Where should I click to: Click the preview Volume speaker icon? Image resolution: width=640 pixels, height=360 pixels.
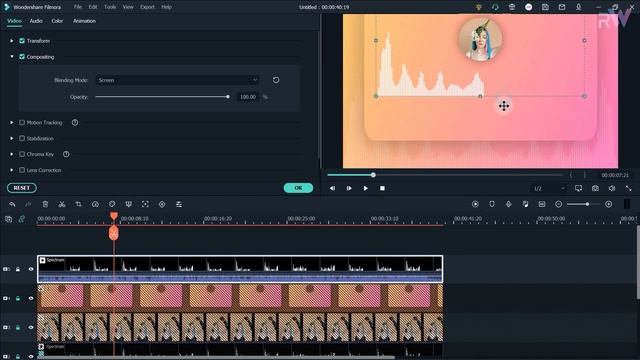coord(612,188)
